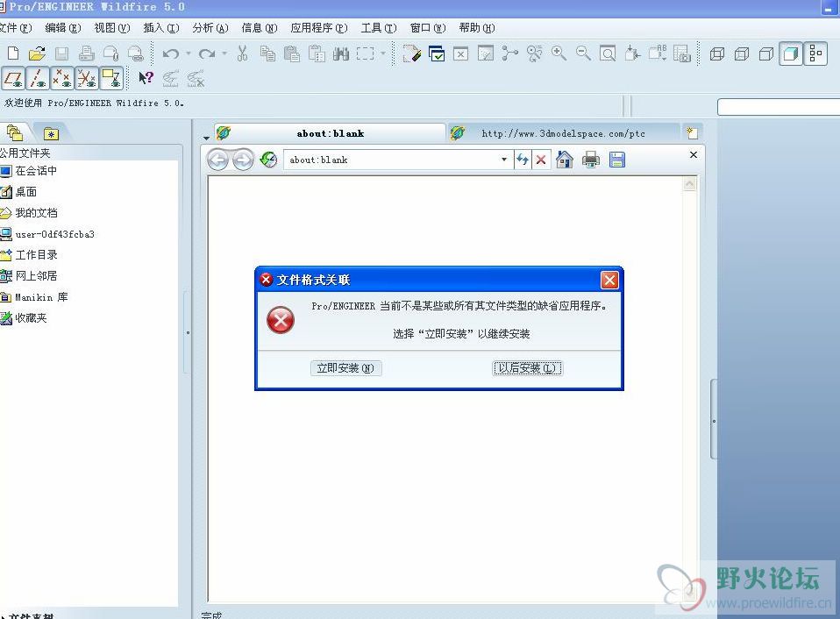Image resolution: width=840 pixels, height=619 pixels.
Task: Click the browser print icon
Action: pos(591,160)
